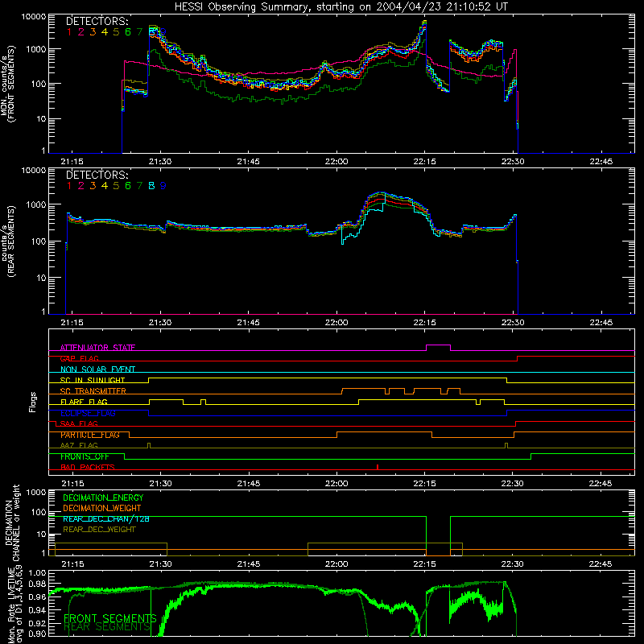Select dark green detector 7 label in rear legend

coord(139,186)
